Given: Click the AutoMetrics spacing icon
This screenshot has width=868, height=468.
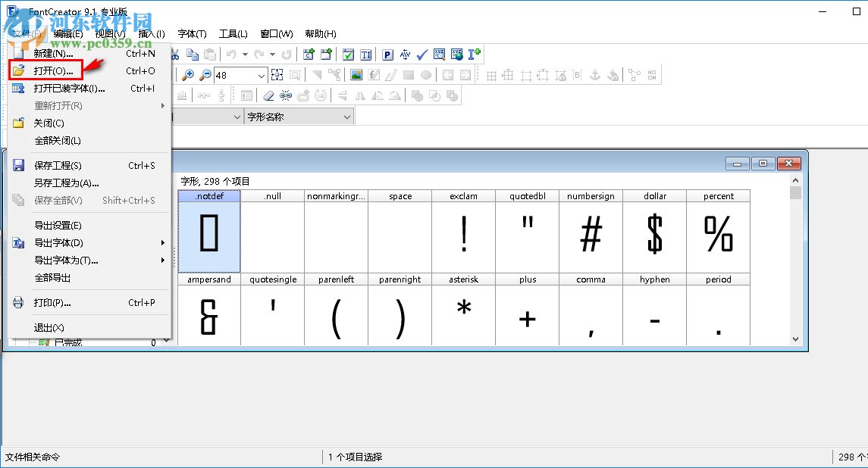Looking at the screenshot, I should tap(405, 55).
